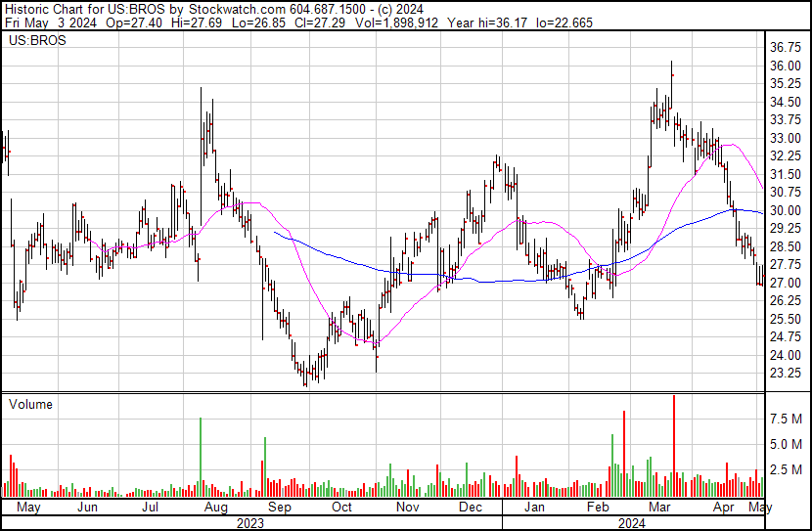
Task: Click the 29.25 price axis label
Action: pyautogui.click(x=786, y=228)
